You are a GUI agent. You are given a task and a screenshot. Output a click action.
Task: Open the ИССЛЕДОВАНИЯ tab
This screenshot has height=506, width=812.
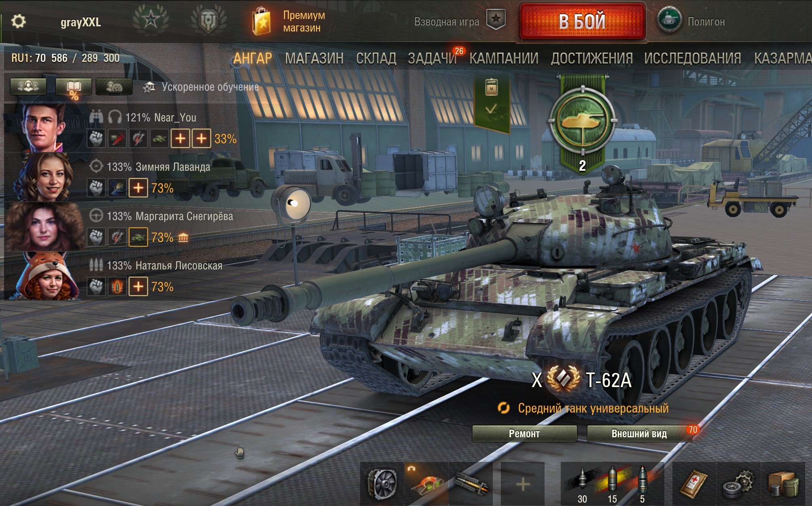(x=693, y=59)
